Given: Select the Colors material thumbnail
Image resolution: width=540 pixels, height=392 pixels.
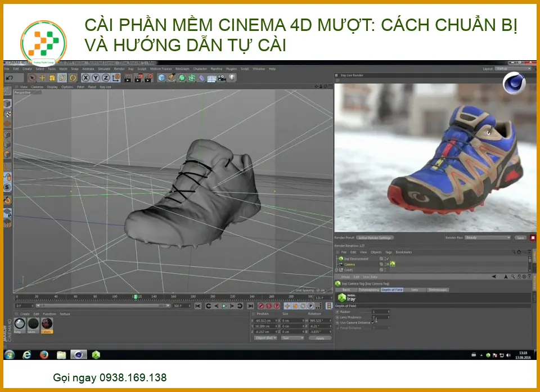Looking at the screenshot, I should click(x=47, y=324).
